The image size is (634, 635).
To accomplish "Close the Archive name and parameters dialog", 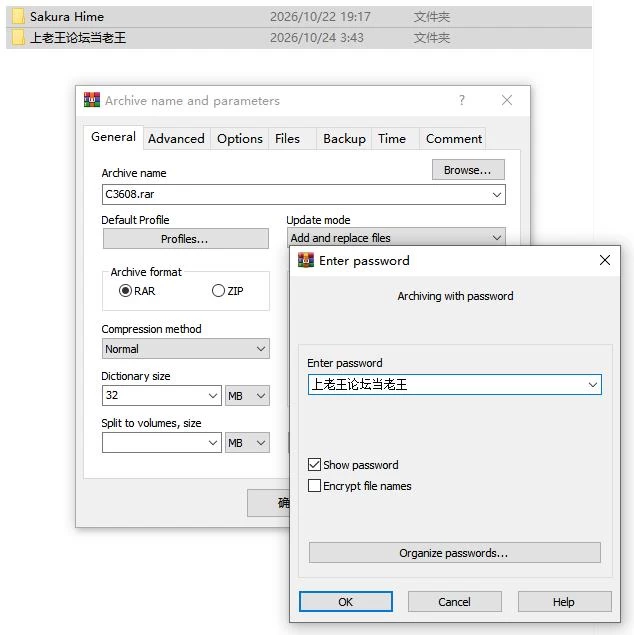I will pyautogui.click(x=506, y=100).
